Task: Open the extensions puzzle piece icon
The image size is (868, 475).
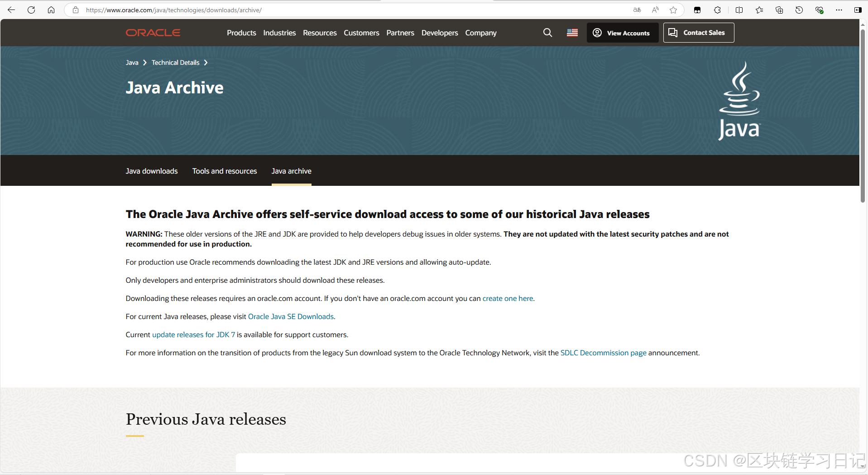Action: (718, 10)
